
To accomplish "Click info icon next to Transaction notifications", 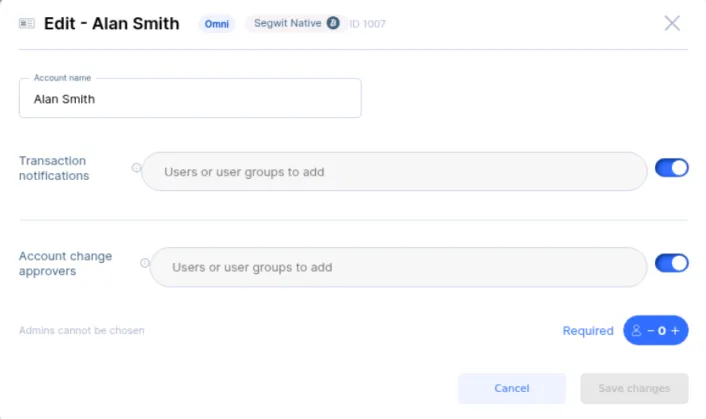I will tap(136, 168).
